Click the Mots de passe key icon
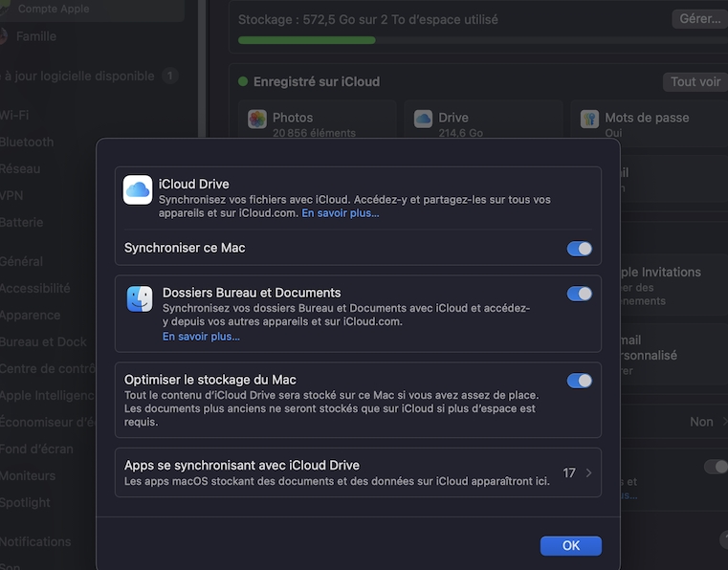The width and height of the screenshot is (728, 570). click(x=589, y=119)
